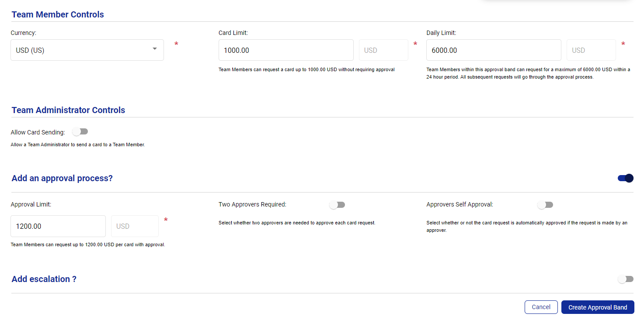This screenshot has height=327, width=644.
Task: Click the Create Approval Band button
Action: [598, 307]
